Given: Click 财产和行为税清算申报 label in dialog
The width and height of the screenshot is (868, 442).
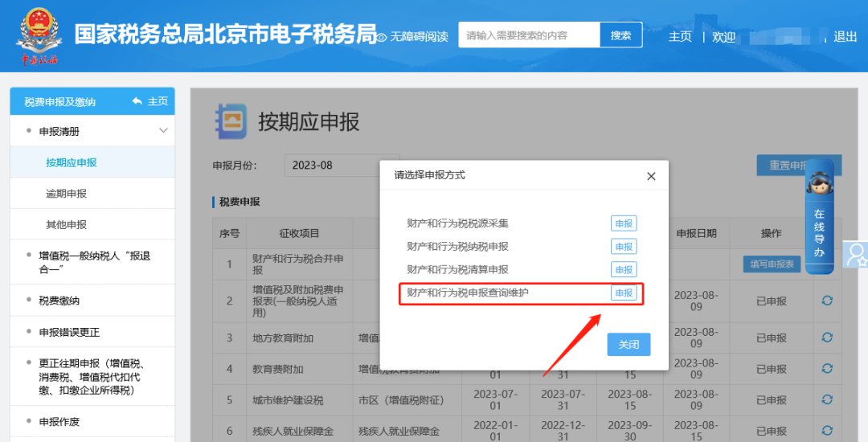Looking at the screenshot, I should tap(458, 270).
